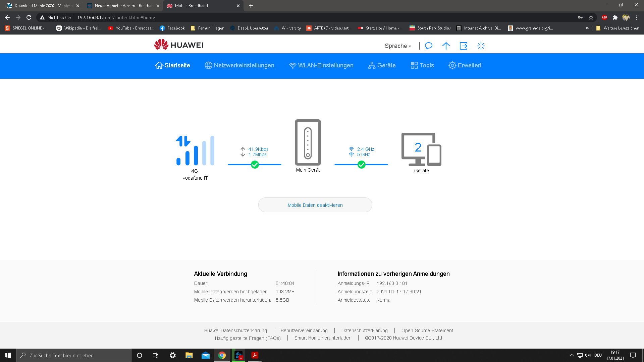Open Chrome three-dot menu

pyautogui.click(x=637, y=17)
